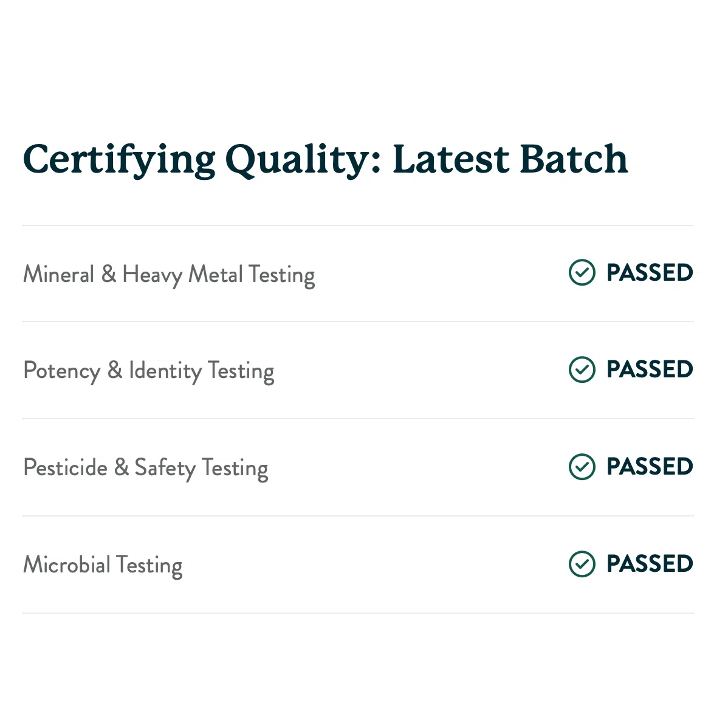Open the Microbial Testing label
The height and width of the screenshot is (728, 728).
pos(103,565)
